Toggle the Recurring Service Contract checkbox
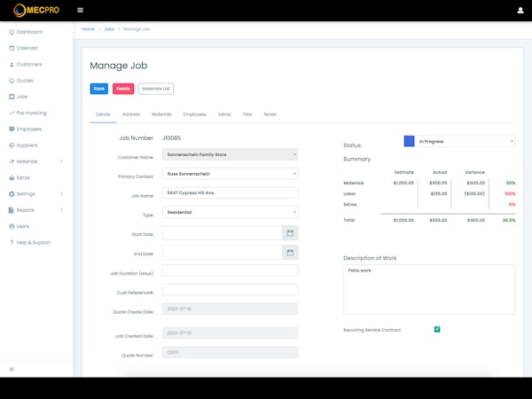The height and width of the screenshot is (399, 532). click(437, 330)
